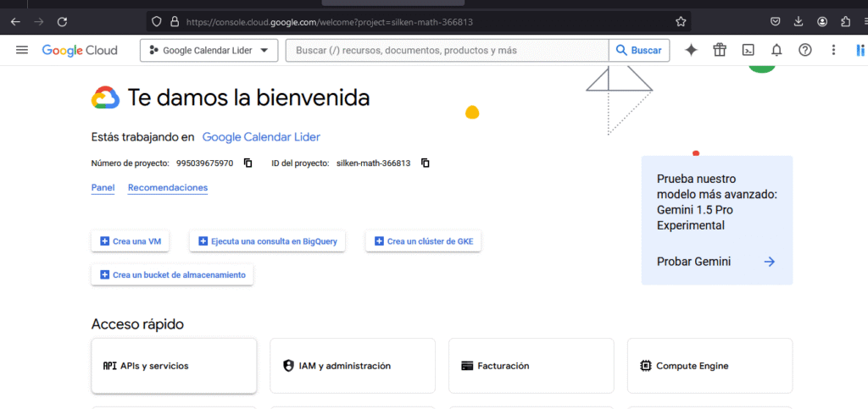Viewport: 868px width, 409px height.
Task: Select the Panel tab
Action: (x=103, y=188)
